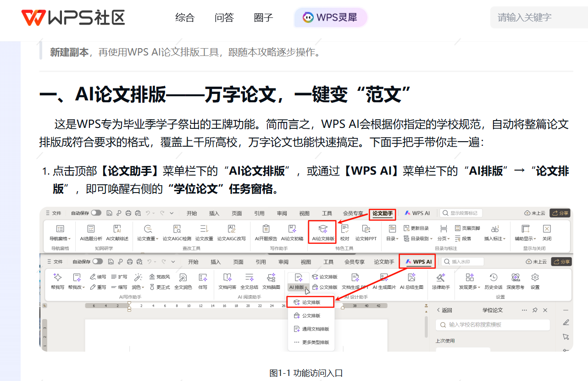The height and width of the screenshot is (381, 588).
Task: Click the 文档脑图 mind map icon
Action: 271,277
